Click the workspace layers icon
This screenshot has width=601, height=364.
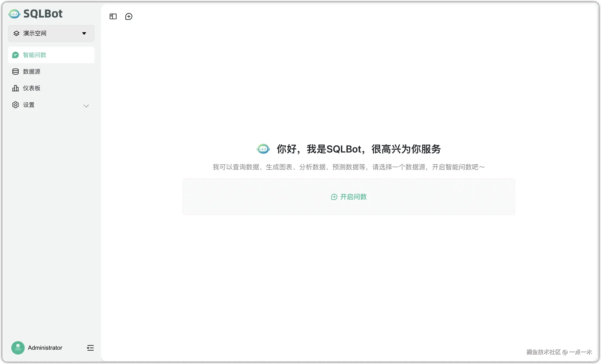(x=16, y=33)
